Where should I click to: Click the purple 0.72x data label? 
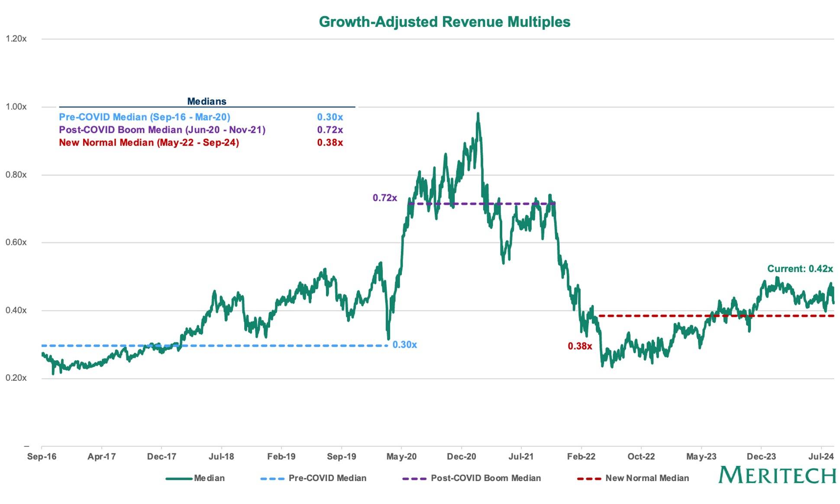pos(384,197)
